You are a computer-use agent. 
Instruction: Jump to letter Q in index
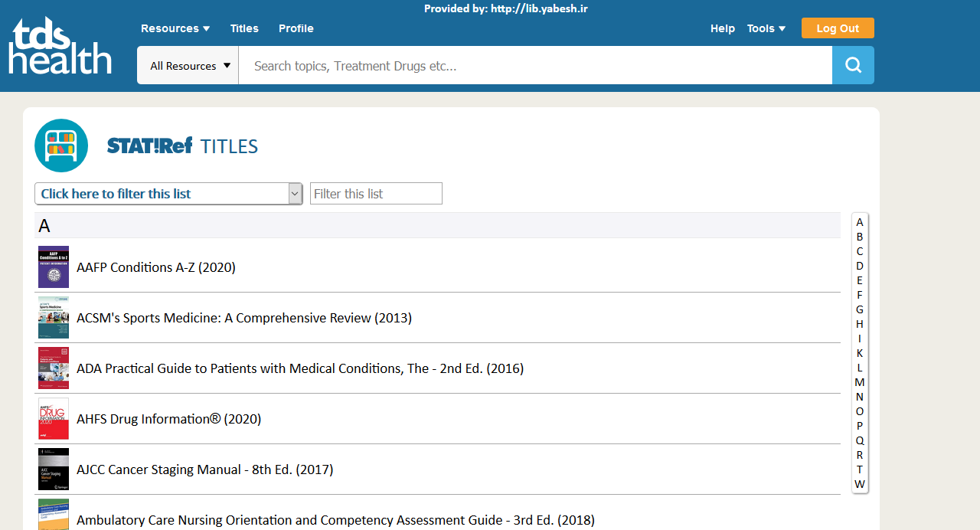click(x=860, y=440)
